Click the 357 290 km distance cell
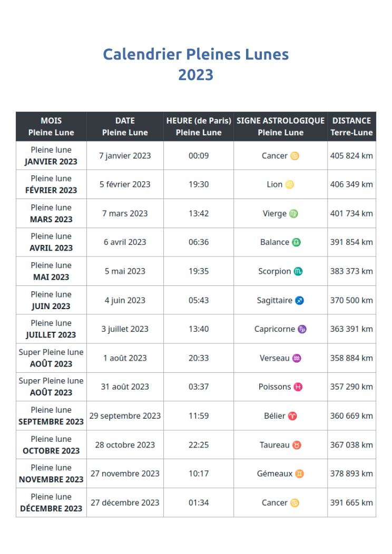 point(352,387)
